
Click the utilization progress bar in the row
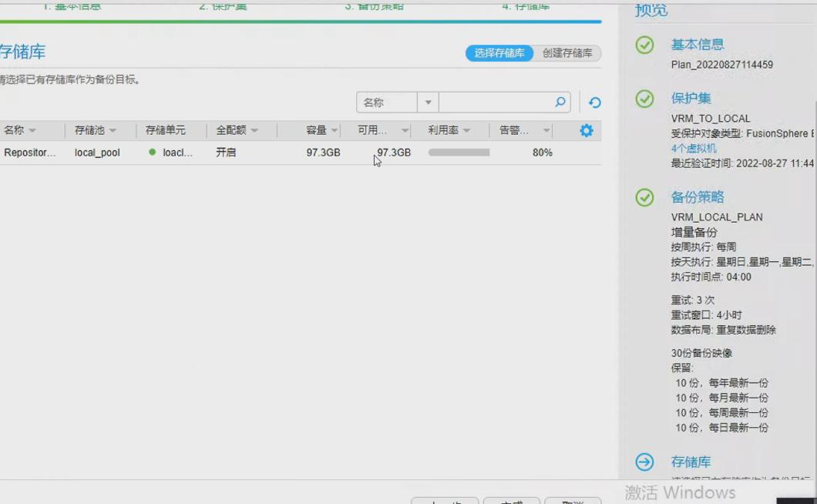[x=459, y=153]
